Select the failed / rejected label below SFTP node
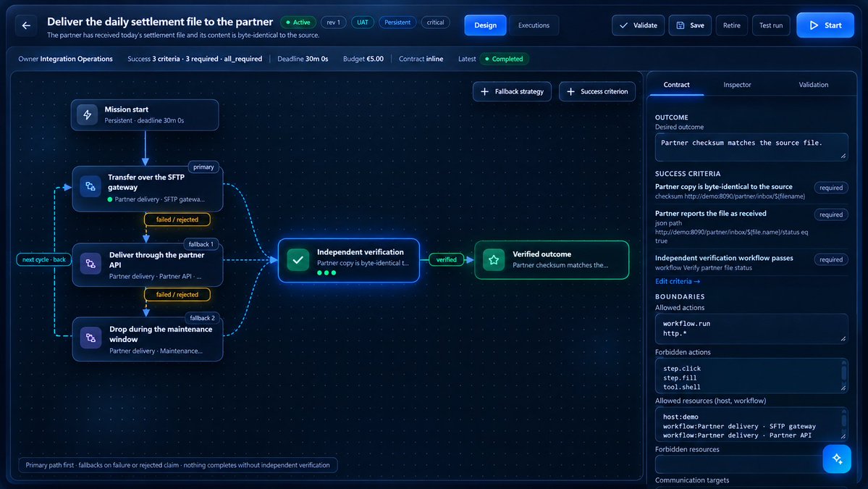The height and width of the screenshot is (489, 868). pos(177,220)
